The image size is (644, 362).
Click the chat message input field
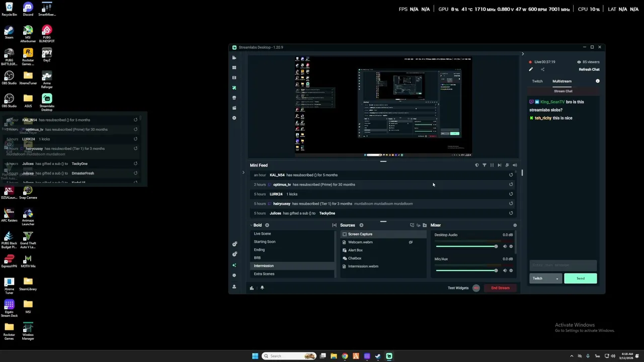click(563, 265)
